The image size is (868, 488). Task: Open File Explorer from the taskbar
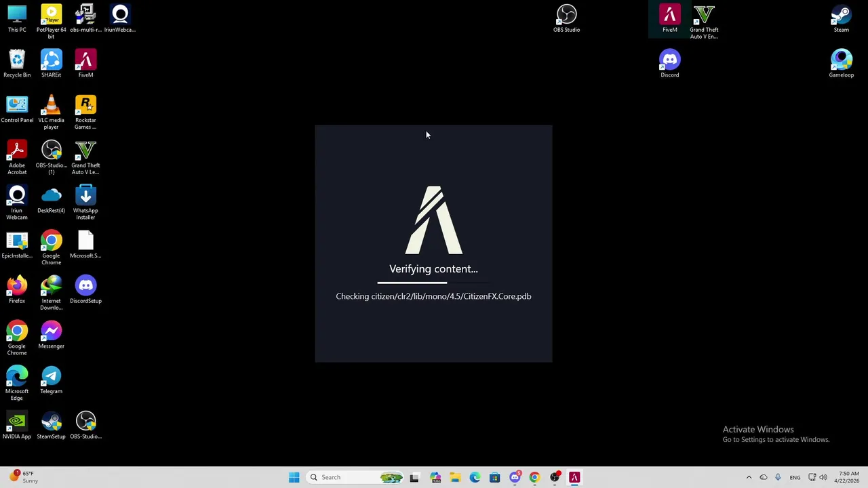[455, 477]
